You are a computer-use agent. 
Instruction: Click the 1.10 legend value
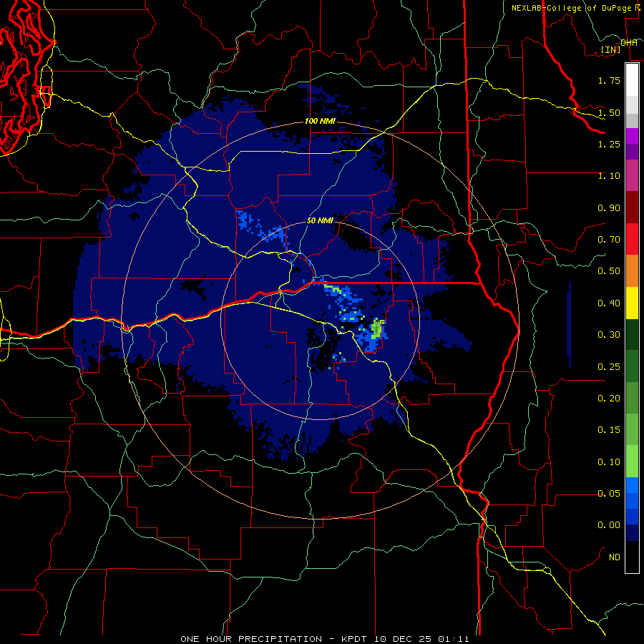click(609, 176)
